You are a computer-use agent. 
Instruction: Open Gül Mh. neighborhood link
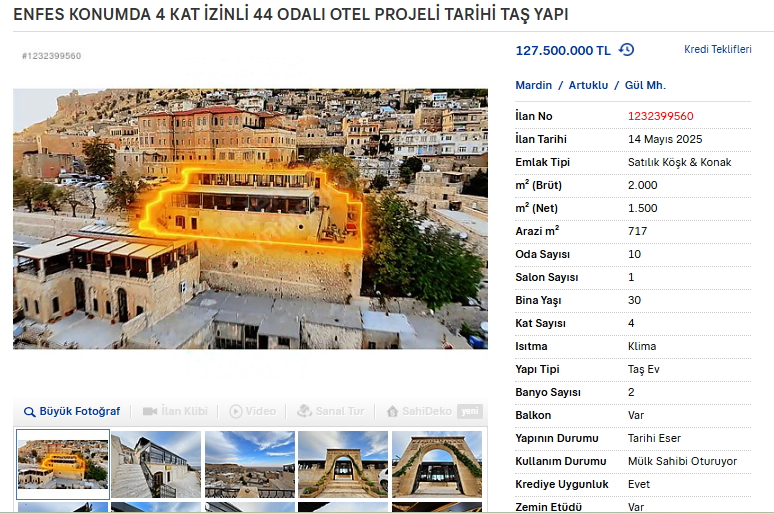coord(645,85)
